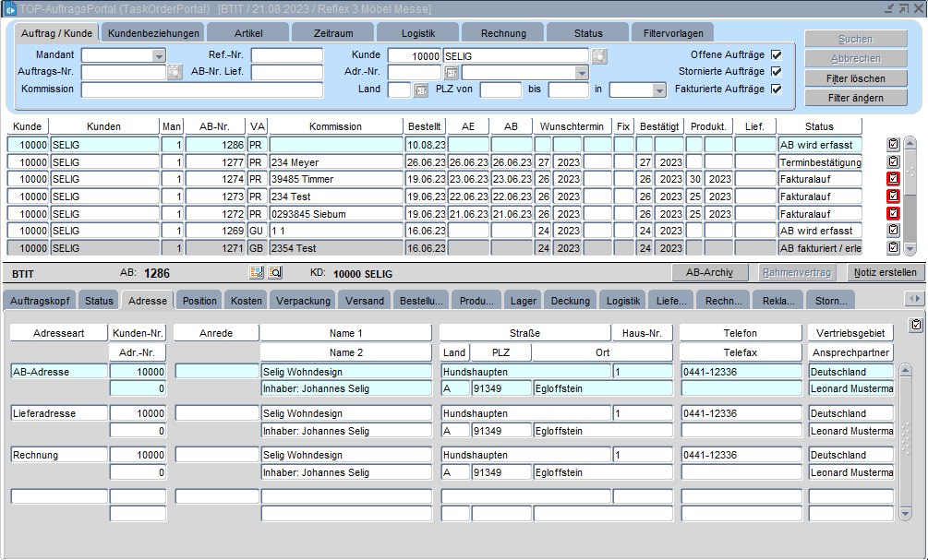Click the red clipboard icon for order 1274
The width and height of the screenshot is (928, 560).
(893, 179)
